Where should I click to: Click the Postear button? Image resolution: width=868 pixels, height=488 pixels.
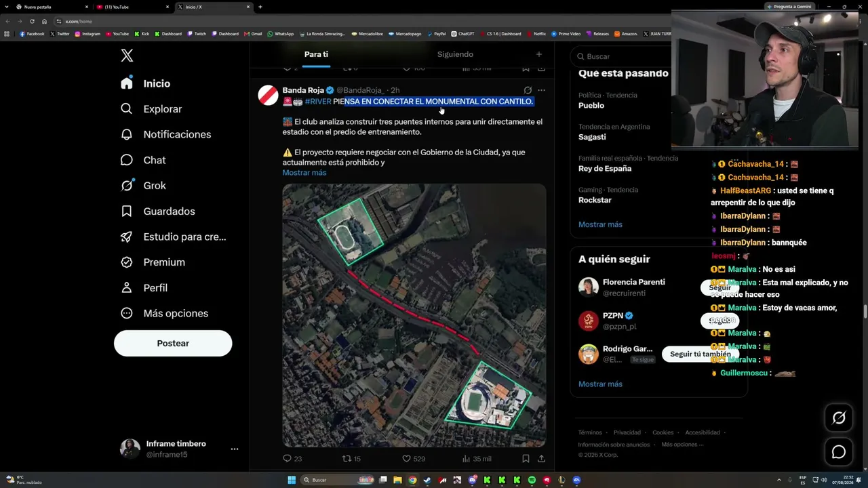pyautogui.click(x=173, y=343)
